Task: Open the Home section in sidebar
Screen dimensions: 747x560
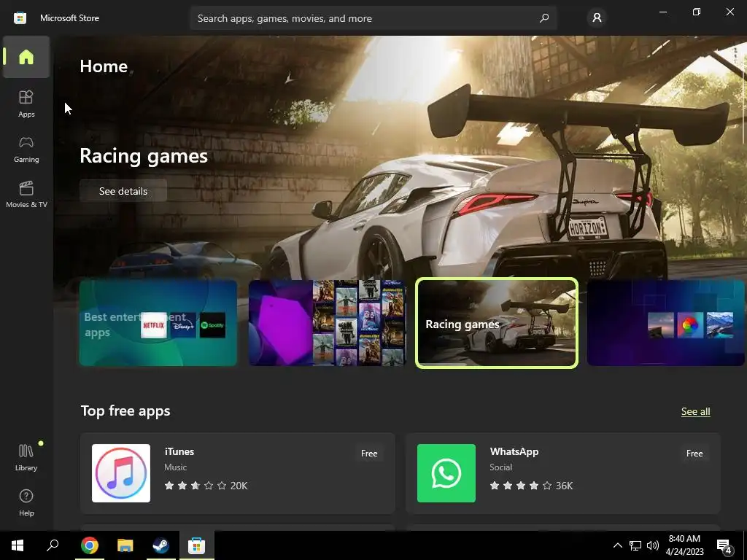Action: (x=26, y=57)
